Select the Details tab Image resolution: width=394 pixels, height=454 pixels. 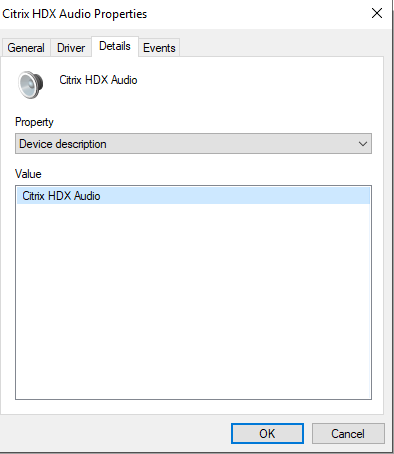pos(115,46)
